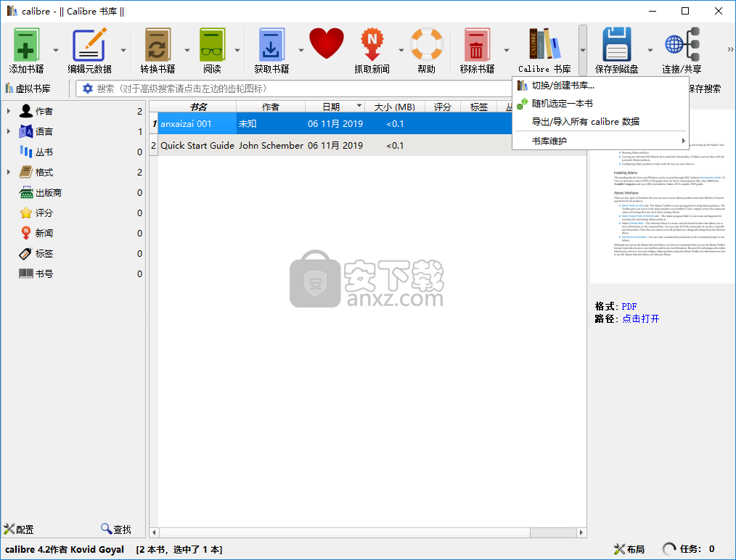Sort by Rating (评分) column header
Screen dimensions: 736x560
click(442, 107)
